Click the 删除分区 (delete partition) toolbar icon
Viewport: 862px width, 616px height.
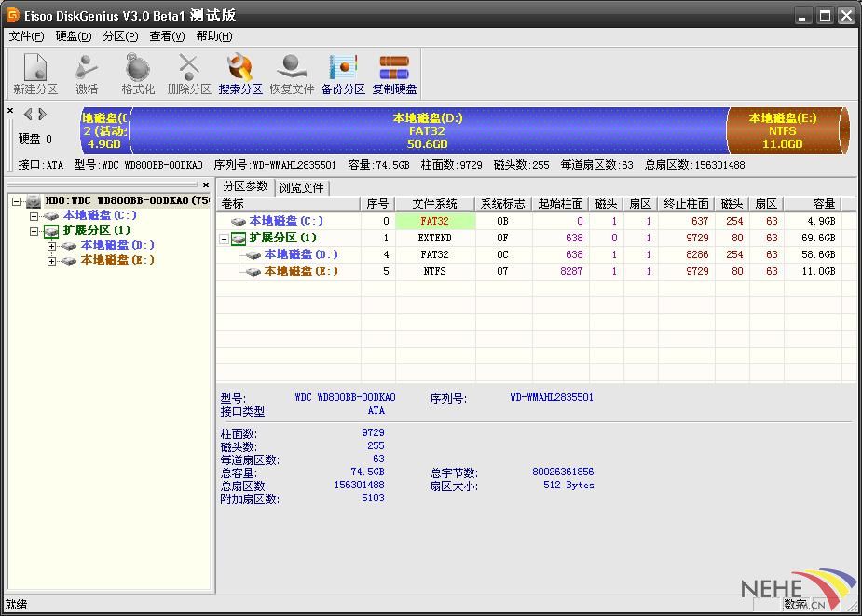(x=189, y=75)
